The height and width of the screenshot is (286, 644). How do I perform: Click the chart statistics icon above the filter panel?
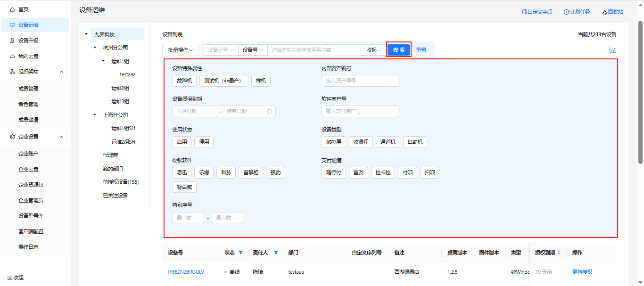pyautogui.click(x=612, y=50)
